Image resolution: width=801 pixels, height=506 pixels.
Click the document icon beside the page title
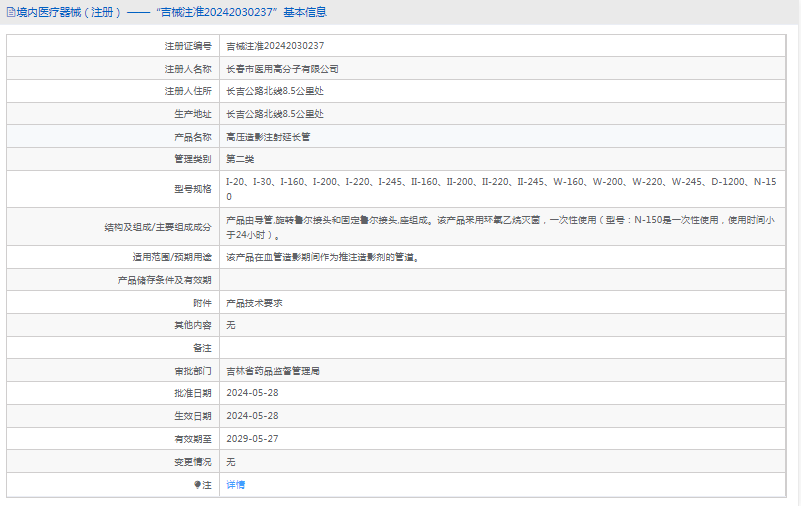(11, 12)
